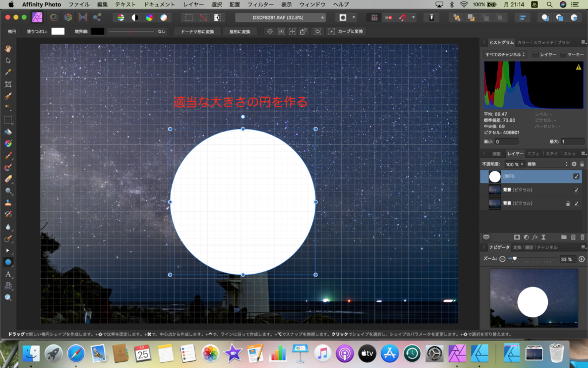588x368 pixels.
Task: Select the Zoom magnifier tool in toolbar
Action: (x=8, y=298)
